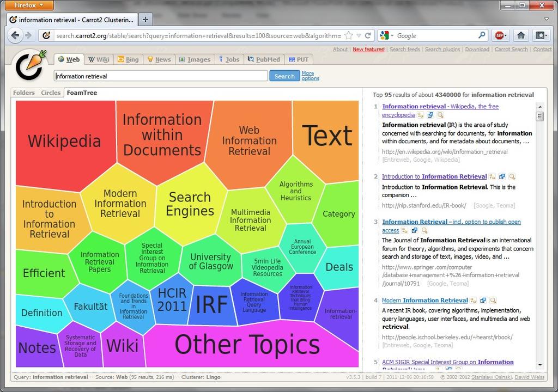Click into the Google search box

[x=436, y=35]
